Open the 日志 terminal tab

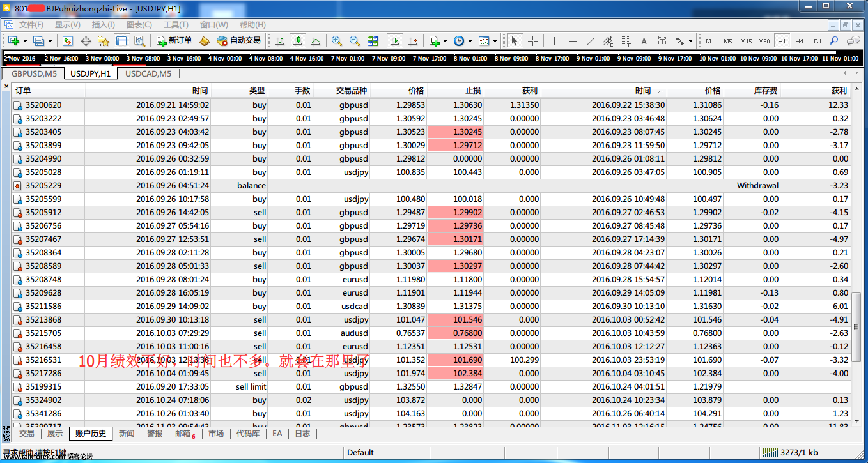(x=302, y=434)
